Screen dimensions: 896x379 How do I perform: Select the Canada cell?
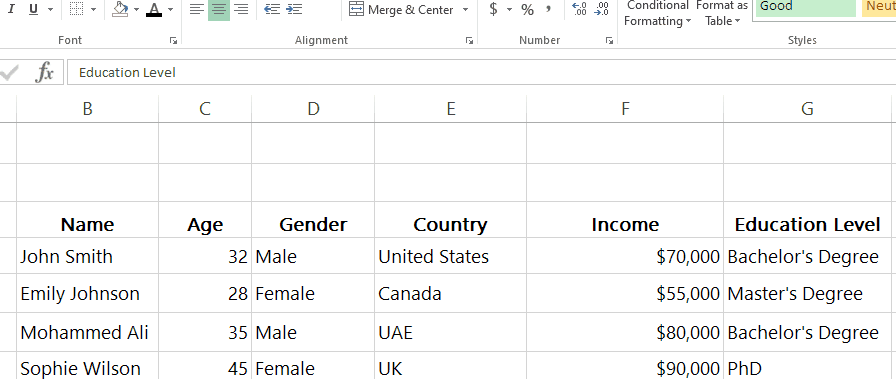point(450,293)
